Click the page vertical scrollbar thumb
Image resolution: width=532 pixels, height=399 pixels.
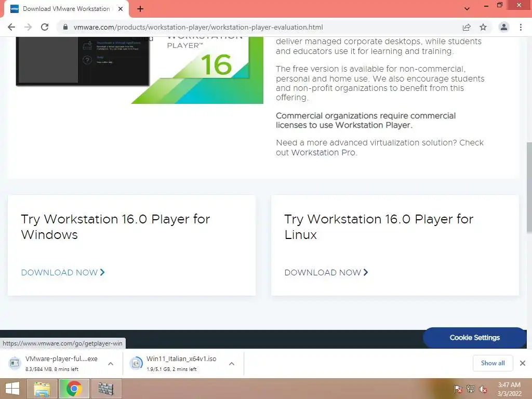529,187
